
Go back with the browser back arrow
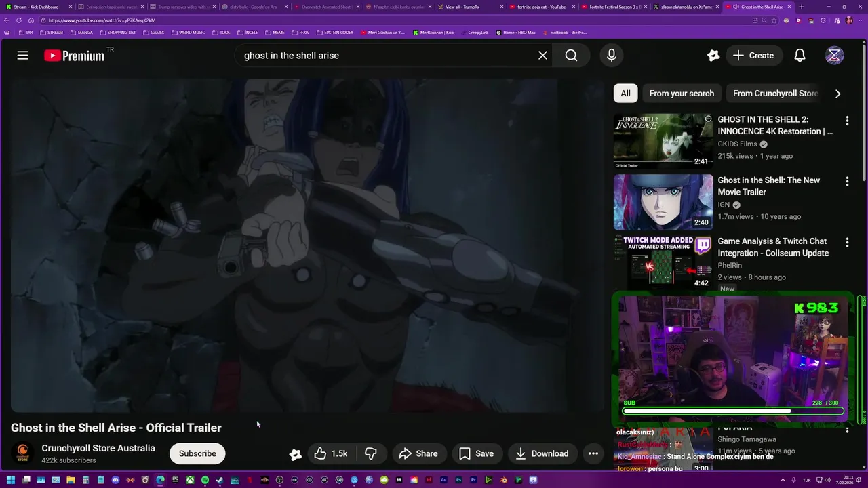pyautogui.click(x=7, y=20)
